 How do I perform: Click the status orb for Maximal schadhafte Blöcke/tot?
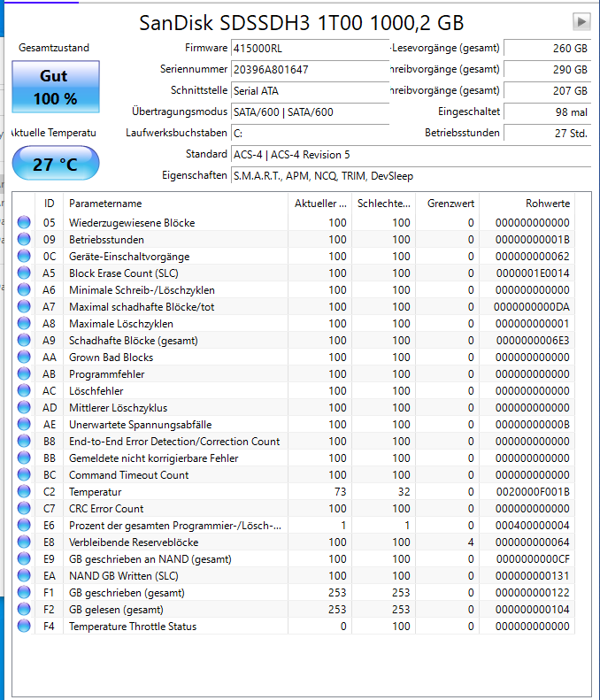[x=24, y=307]
